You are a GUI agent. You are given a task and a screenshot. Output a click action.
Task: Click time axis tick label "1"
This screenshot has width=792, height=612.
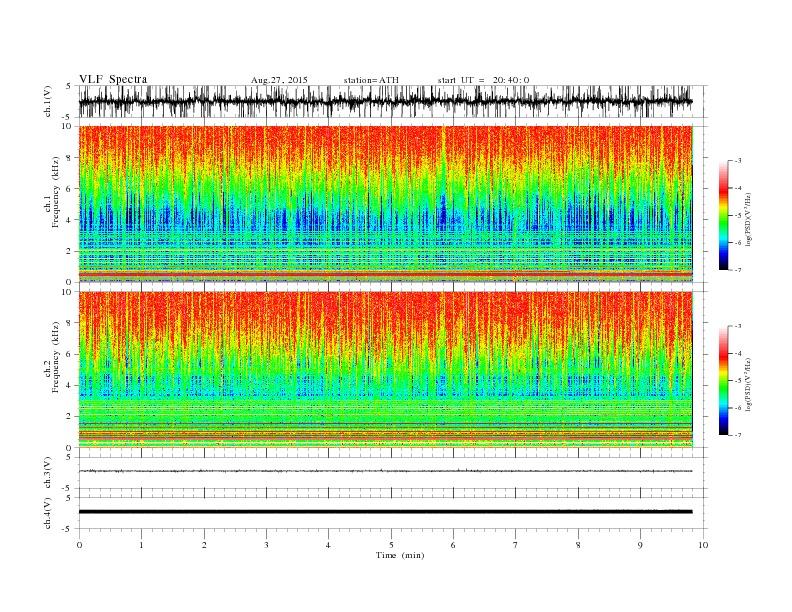pos(141,545)
